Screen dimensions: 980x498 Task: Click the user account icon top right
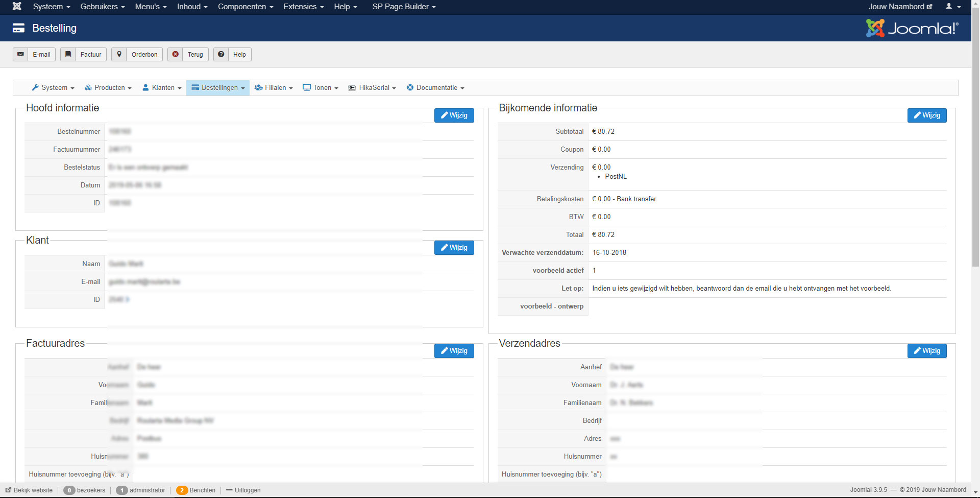point(949,6)
